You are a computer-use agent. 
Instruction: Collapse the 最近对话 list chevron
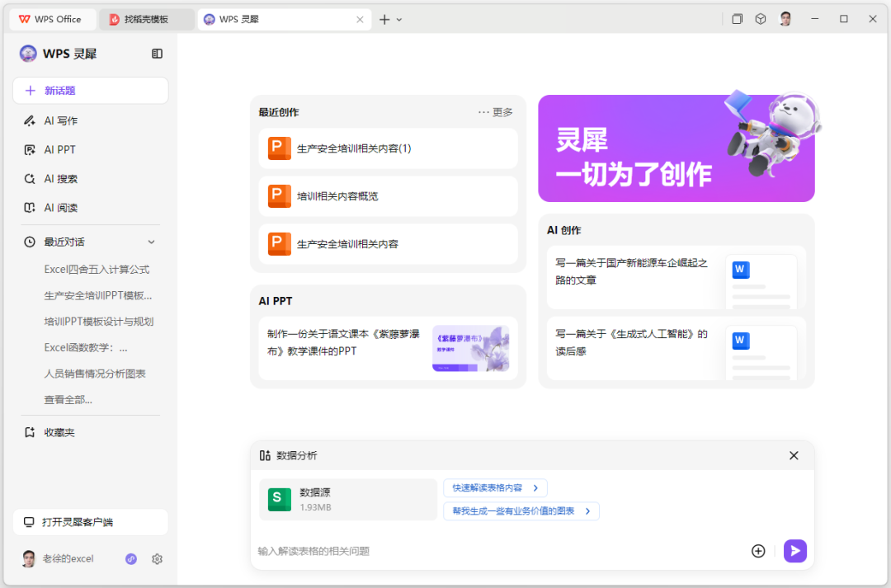[151, 242]
